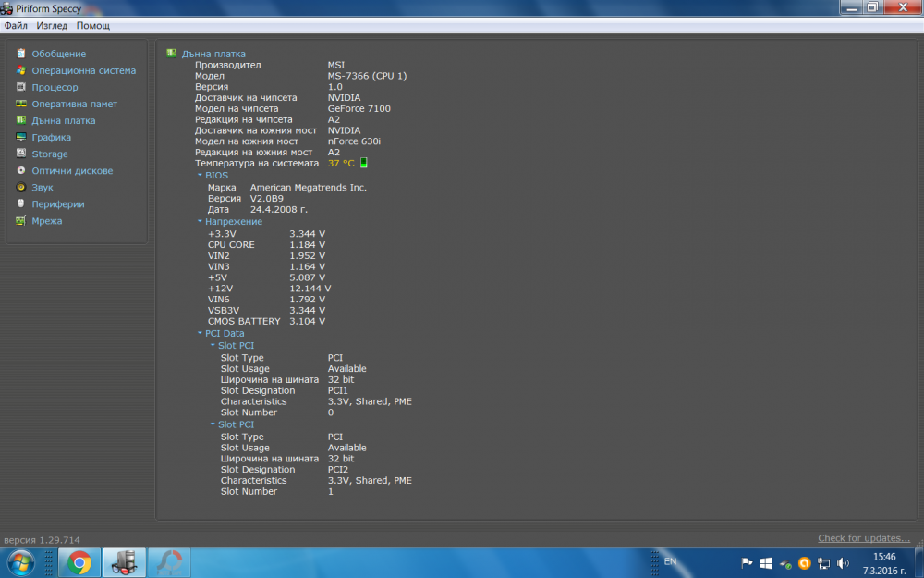Click the MS-7366 (CPU 1) model value
Viewport: 924px width, 578px height.
tap(367, 76)
